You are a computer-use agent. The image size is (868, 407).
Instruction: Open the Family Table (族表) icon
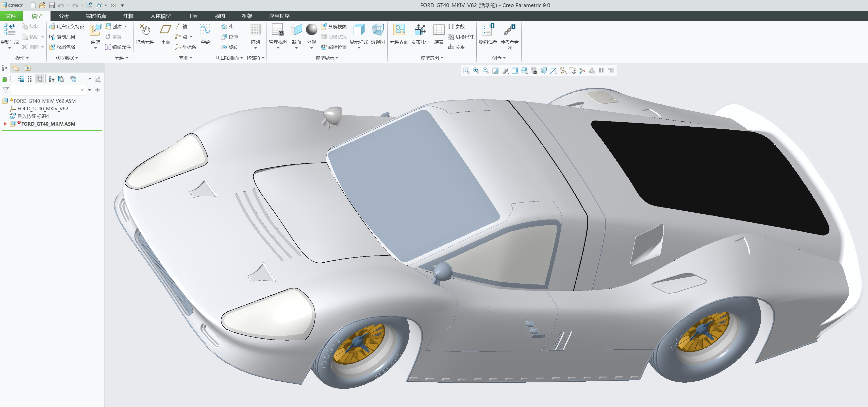coord(439,30)
